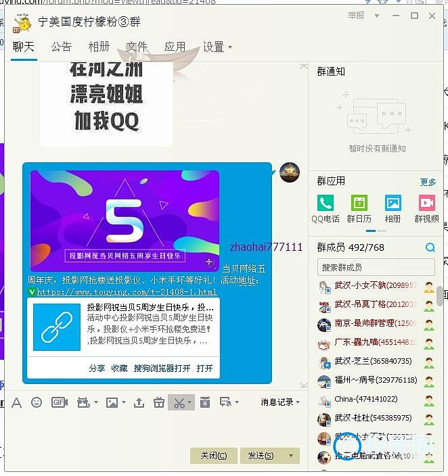Click avatar of 武汉-小女不熟(2098957

(x=324, y=287)
